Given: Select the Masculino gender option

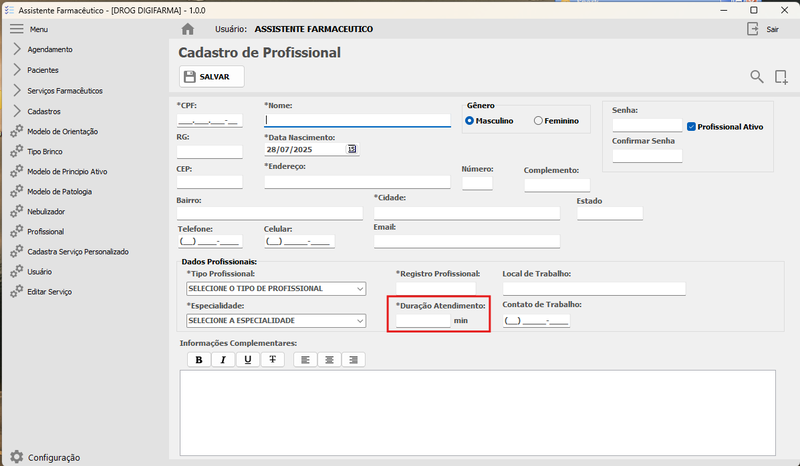Looking at the screenshot, I should click(469, 121).
